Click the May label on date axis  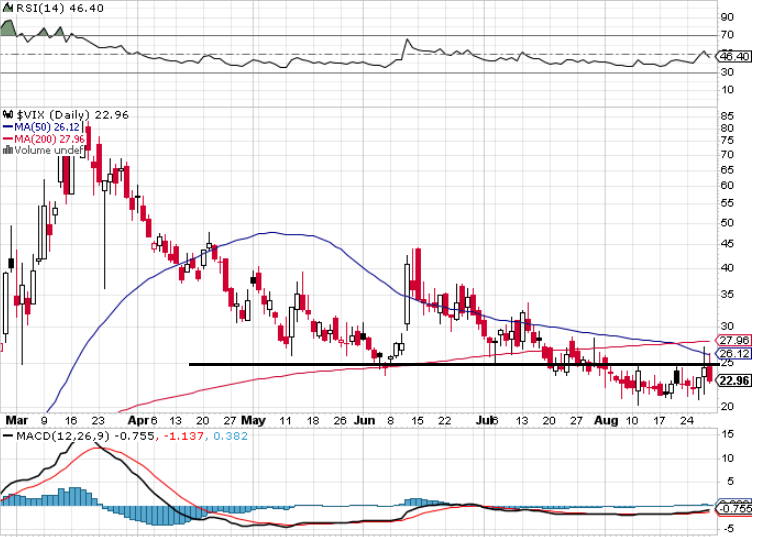(x=253, y=420)
